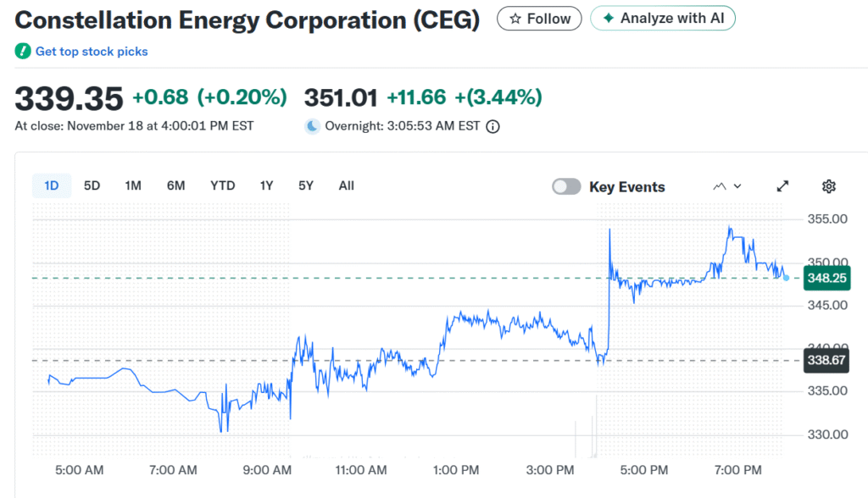The height and width of the screenshot is (498, 868).
Task: Switch to the 5Y chart range
Action: point(306,185)
